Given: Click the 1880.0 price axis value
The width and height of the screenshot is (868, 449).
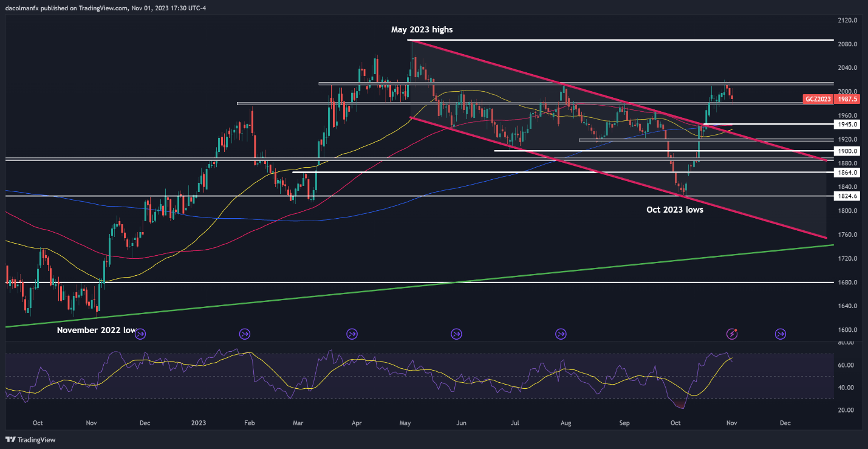Looking at the screenshot, I should [847, 163].
